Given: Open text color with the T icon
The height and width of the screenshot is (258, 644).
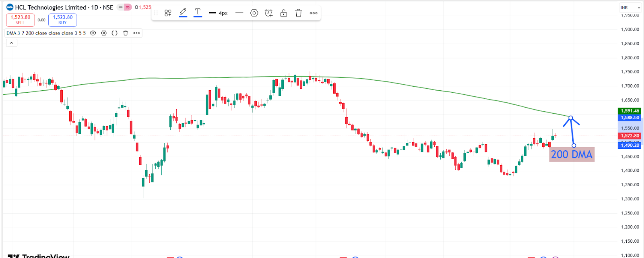Looking at the screenshot, I should point(198,12).
